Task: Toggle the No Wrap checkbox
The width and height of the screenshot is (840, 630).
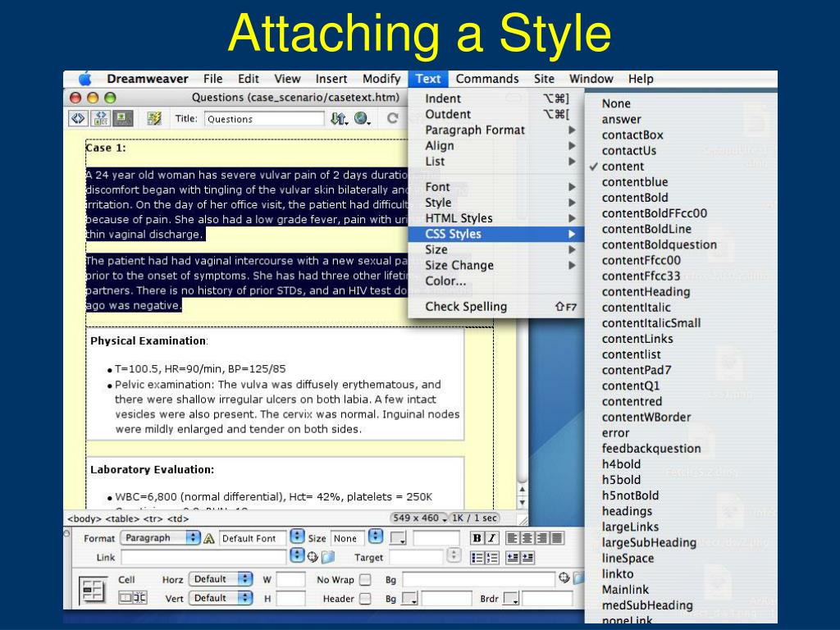Action: coord(365,580)
